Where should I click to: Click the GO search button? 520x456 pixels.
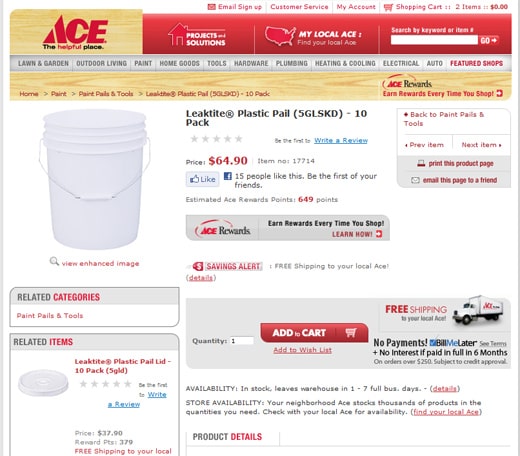pyautogui.click(x=489, y=40)
